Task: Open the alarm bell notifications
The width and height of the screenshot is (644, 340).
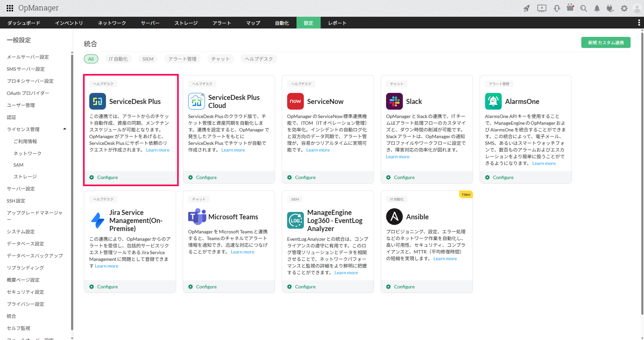Action: click(597, 8)
